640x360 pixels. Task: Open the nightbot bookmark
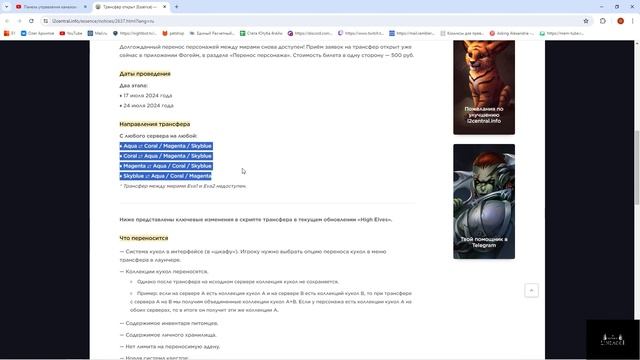point(135,33)
